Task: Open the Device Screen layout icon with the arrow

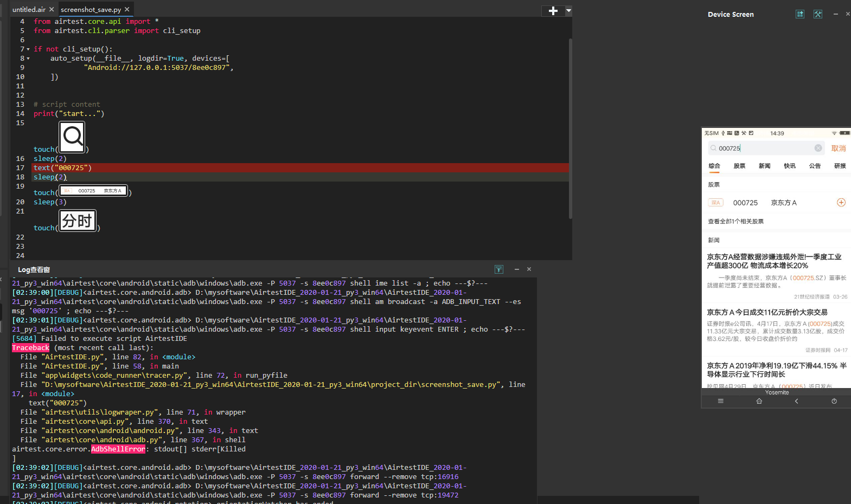Action: coord(800,14)
